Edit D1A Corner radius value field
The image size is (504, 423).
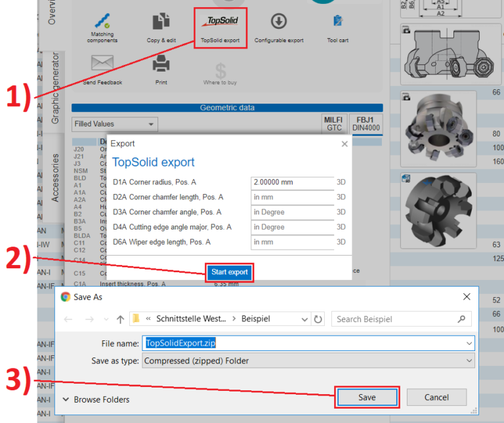293,182
